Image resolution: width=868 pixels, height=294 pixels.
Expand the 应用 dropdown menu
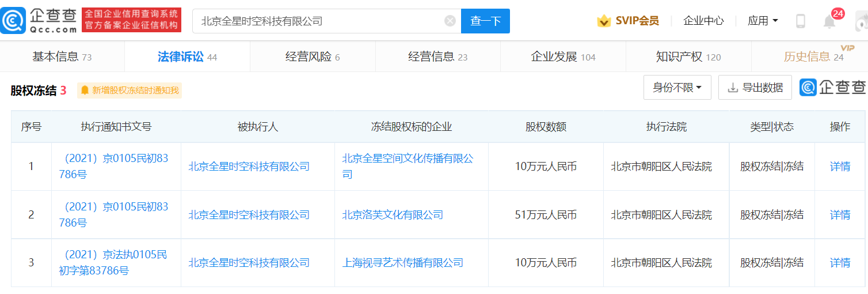click(x=763, y=21)
